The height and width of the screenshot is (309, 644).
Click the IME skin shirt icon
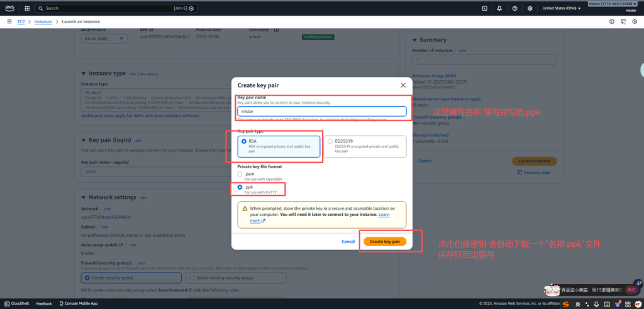point(618,304)
